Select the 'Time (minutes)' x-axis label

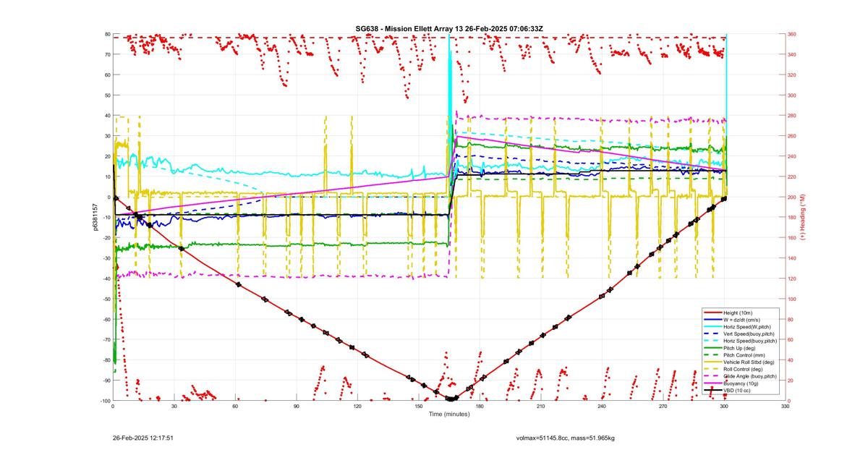coord(448,414)
